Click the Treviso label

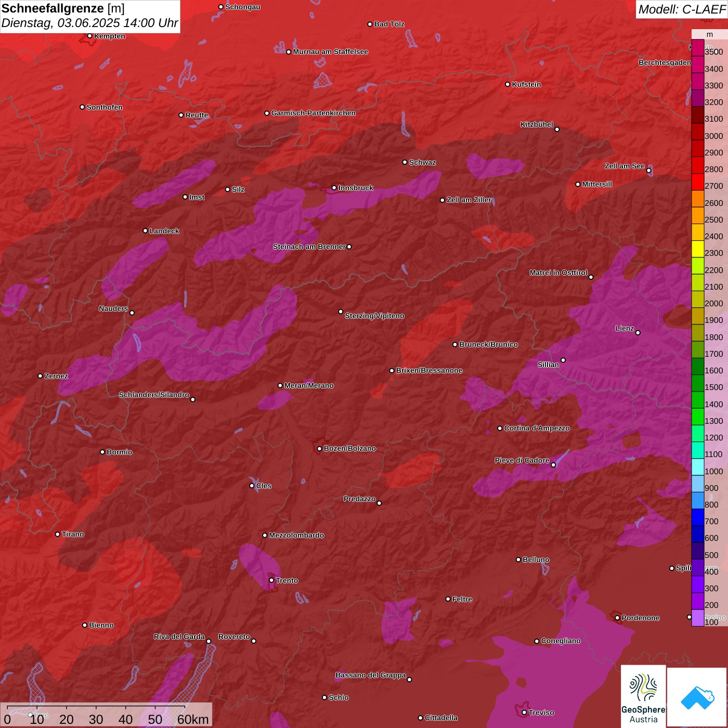coord(541,712)
